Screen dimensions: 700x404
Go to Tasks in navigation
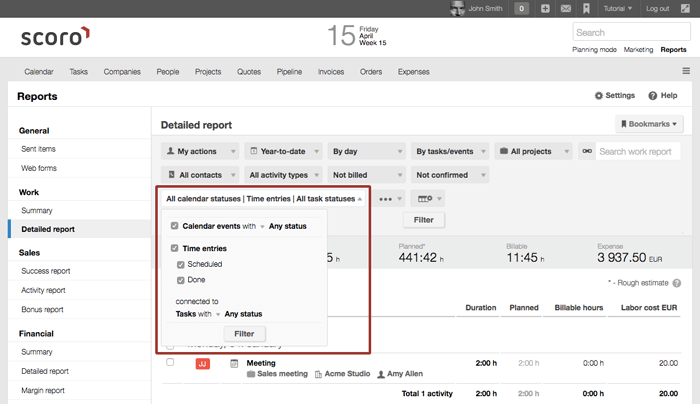tap(79, 71)
